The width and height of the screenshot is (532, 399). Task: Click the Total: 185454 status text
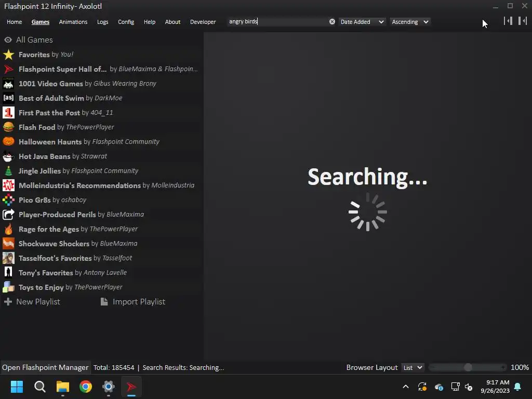(114, 367)
